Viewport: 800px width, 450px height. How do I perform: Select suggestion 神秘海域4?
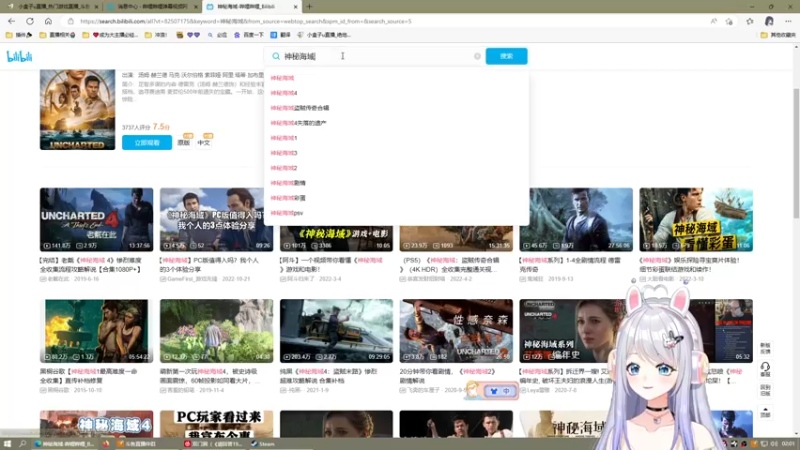click(x=284, y=93)
